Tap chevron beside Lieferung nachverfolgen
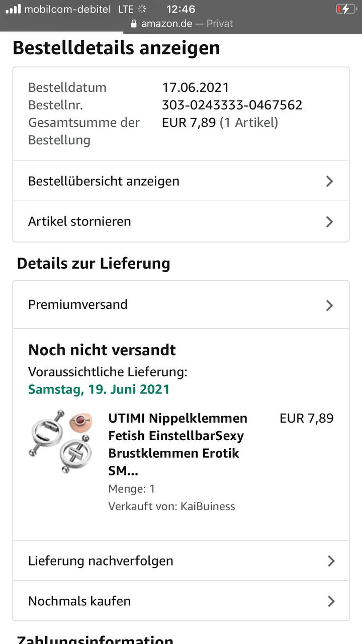 click(330, 561)
